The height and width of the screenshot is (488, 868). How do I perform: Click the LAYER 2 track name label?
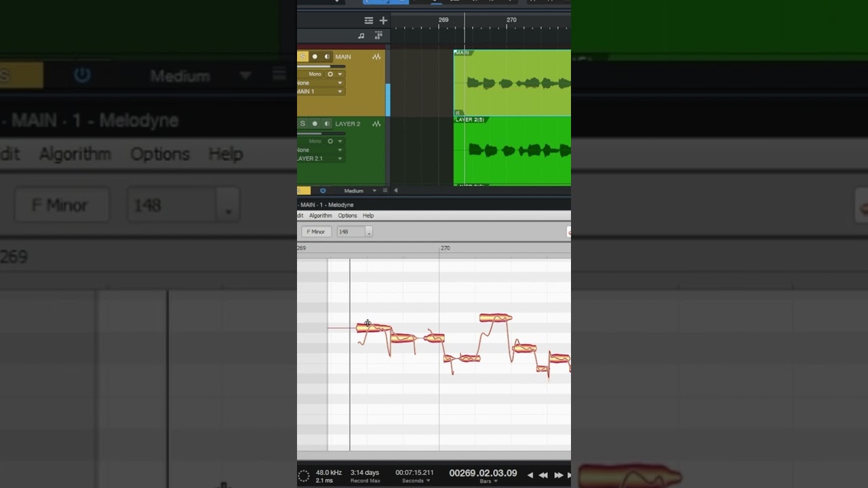pos(347,124)
